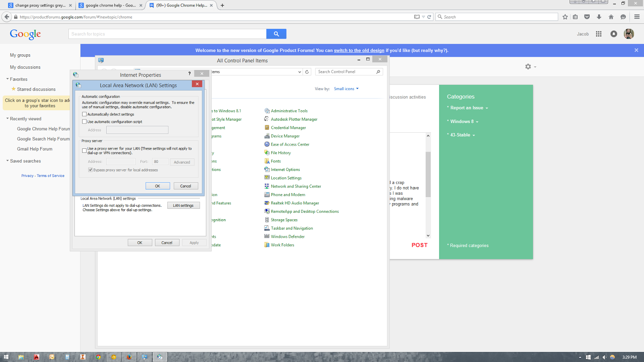Image resolution: width=644 pixels, height=362 pixels.
Task: Click the POST button
Action: 419,245
